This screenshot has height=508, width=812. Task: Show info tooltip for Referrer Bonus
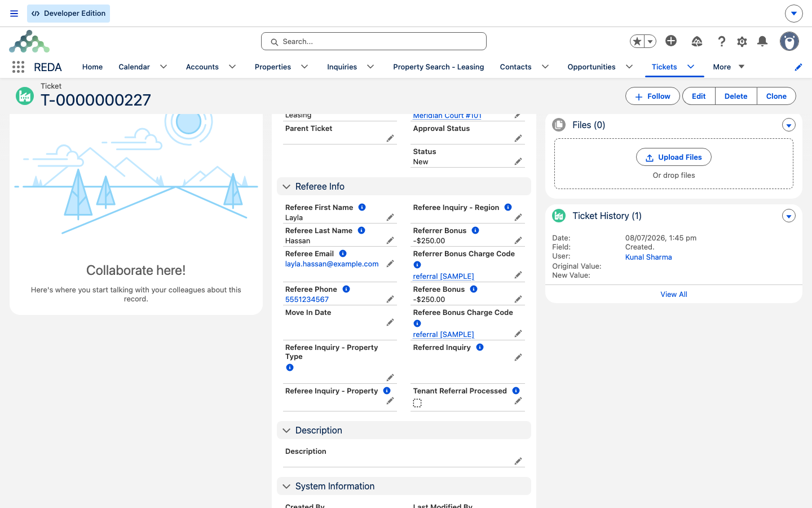(x=475, y=230)
